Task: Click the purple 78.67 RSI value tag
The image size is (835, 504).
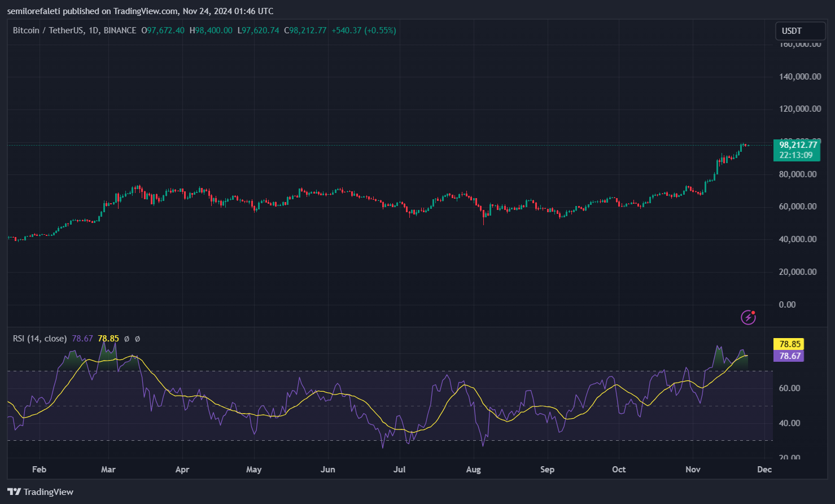Action: coord(788,356)
